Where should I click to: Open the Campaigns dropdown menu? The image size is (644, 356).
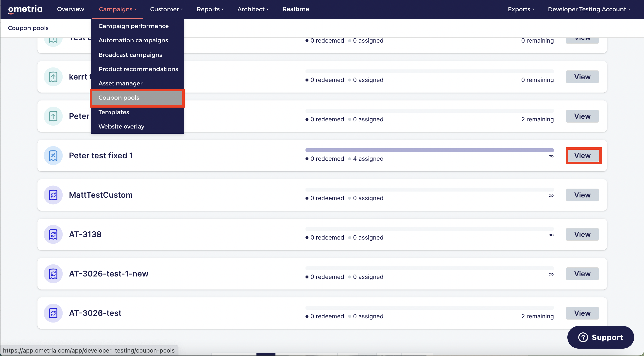point(118,9)
